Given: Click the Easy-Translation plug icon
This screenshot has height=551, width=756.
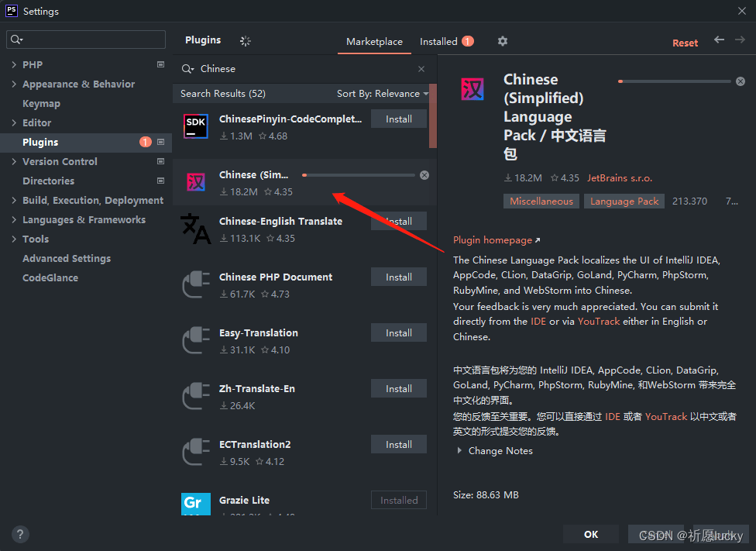Looking at the screenshot, I should point(196,340).
